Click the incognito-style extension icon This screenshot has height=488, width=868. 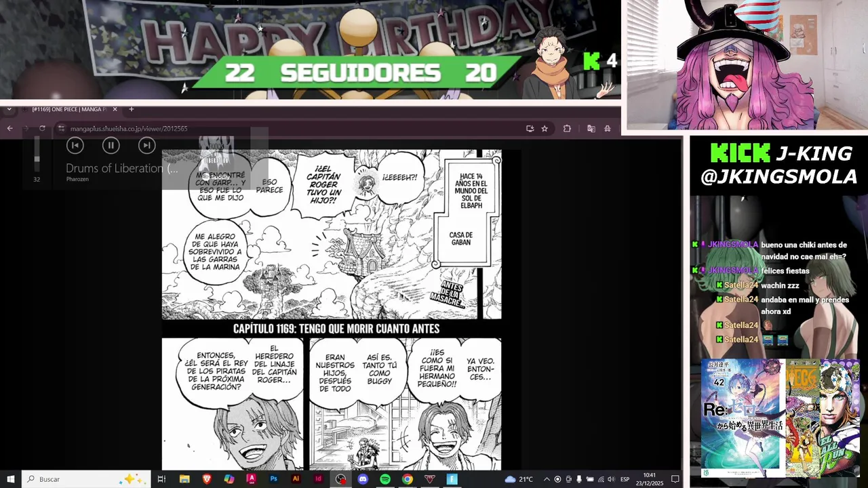point(608,128)
